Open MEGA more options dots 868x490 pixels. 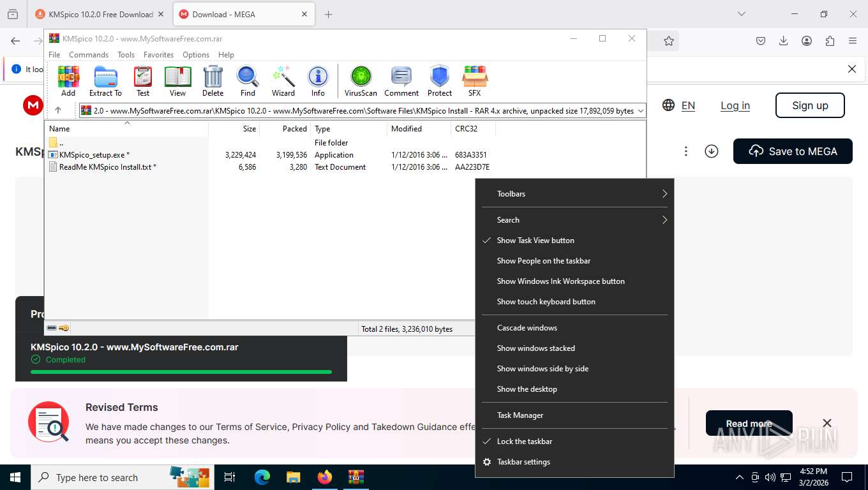tap(685, 151)
